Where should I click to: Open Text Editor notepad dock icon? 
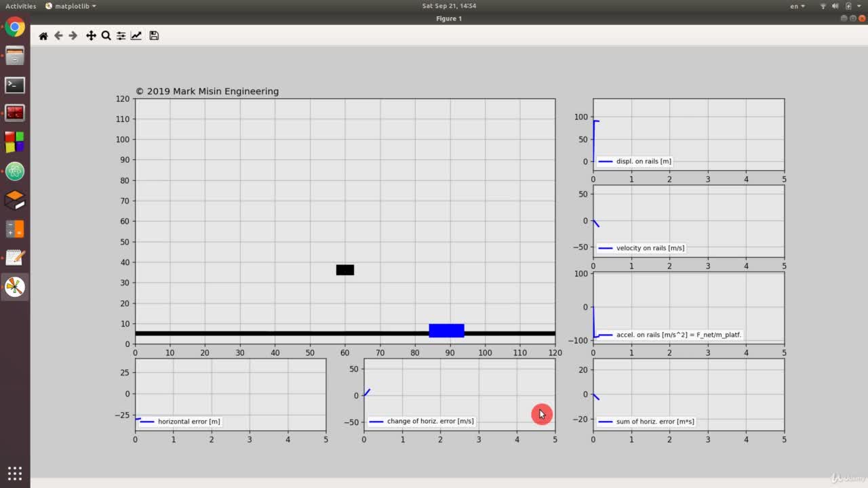tap(15, 258)
